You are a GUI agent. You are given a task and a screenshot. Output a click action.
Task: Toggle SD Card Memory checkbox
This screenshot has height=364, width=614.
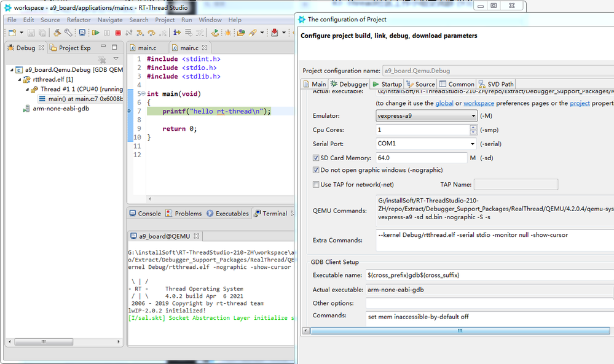(316, 158)
